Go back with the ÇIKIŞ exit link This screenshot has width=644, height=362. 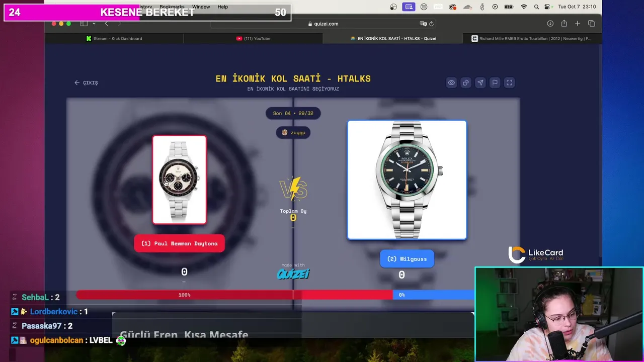tap(86, 82)
